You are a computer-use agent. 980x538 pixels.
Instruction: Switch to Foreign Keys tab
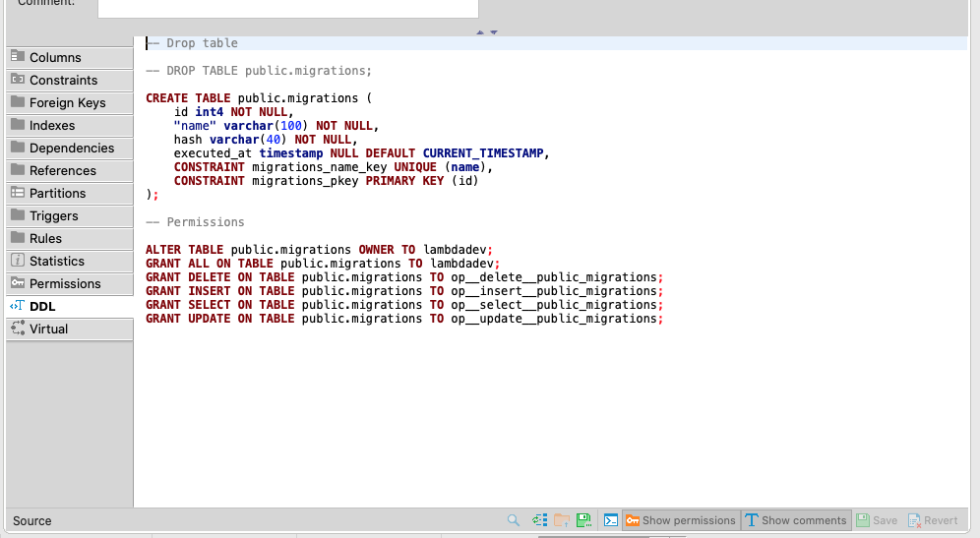click(x=70, y=102)
